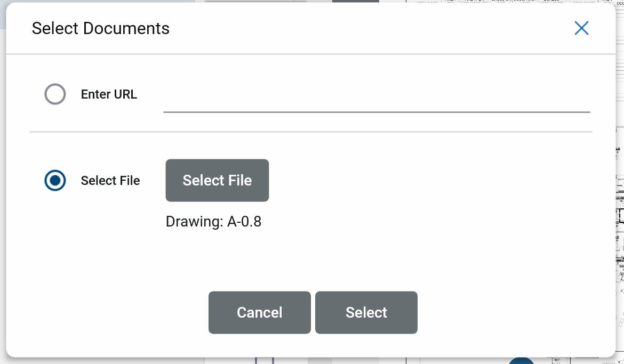Cancel the document selection
Screen dimensions: 624x364
click(x=259, y=312)
